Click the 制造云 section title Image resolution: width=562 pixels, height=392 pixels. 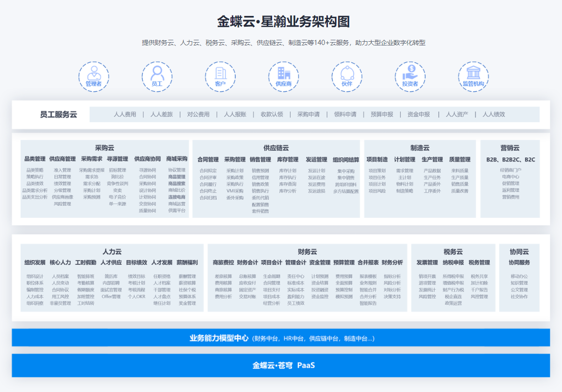coord(420,148)
